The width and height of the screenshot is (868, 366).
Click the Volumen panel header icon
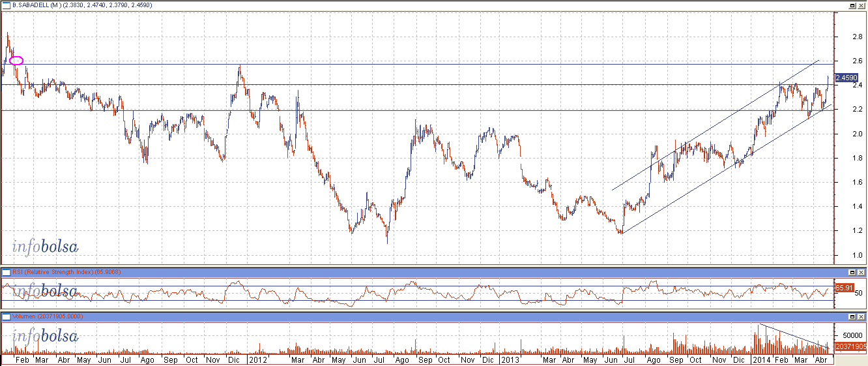pyautogui.click(x=7, y=316)
